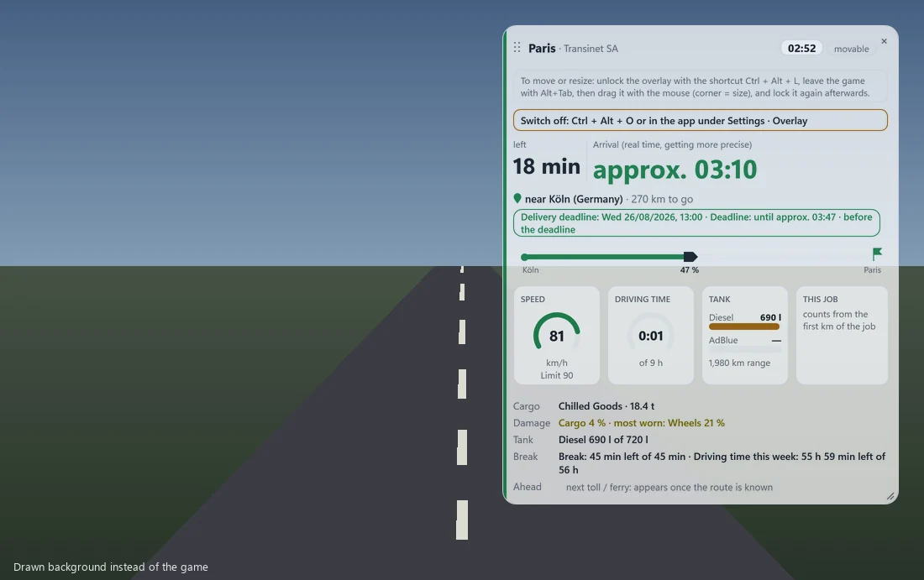Screen dimensions: 924x580
Task: Click the route progress marker at 47 %
Action: [x=690, y=257]
